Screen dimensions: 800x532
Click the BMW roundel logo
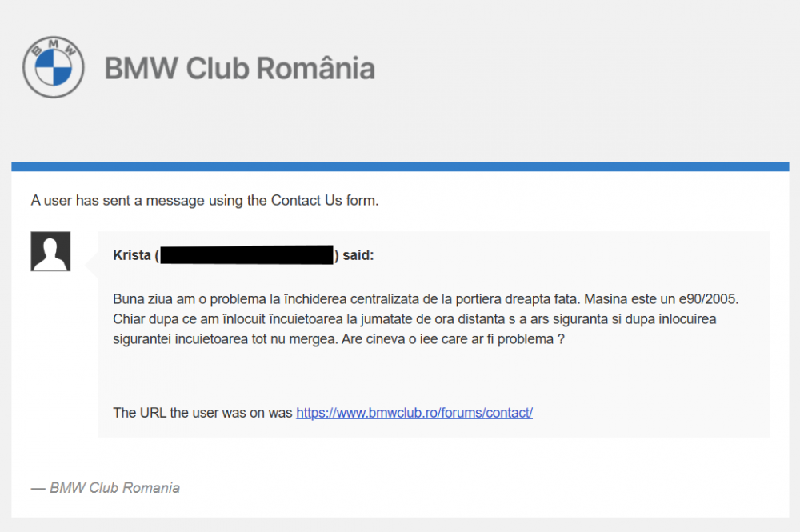pyautogui.click(x=53, y=67)
